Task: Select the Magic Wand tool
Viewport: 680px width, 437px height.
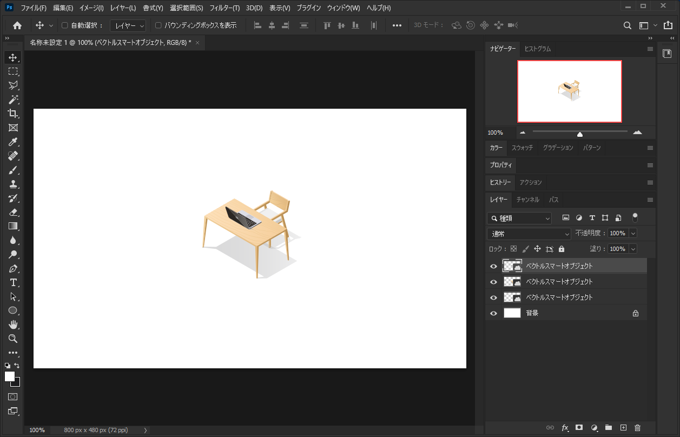Action: tap(13, 100)
